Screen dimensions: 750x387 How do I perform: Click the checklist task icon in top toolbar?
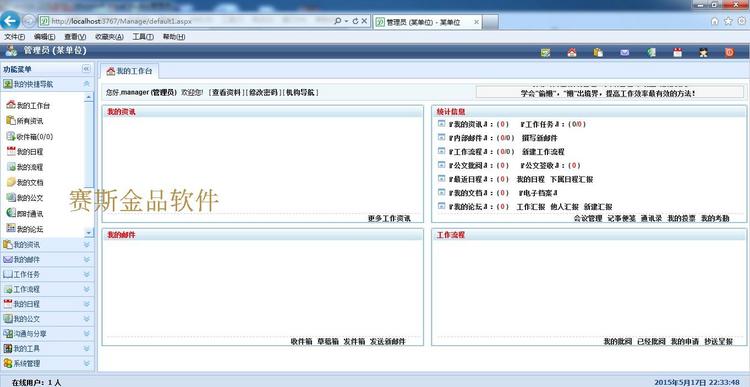click(545, 53)
